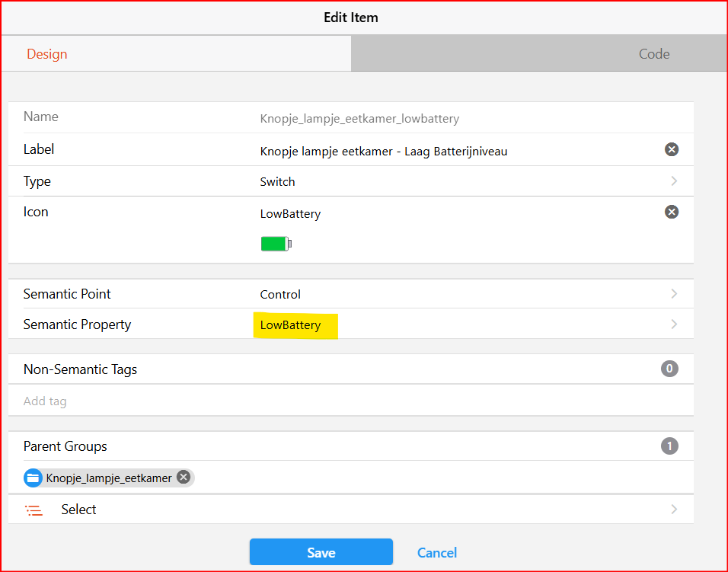Click the orange list icon beside Select
Image resolution: width=728 pixels, height=572 pixels.
[34, 510]
